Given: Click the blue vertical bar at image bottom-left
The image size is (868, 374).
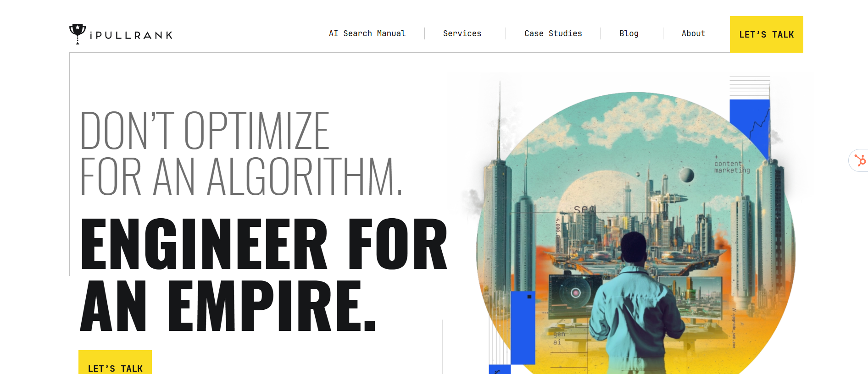Looking at the screenshot, I should click(523, 327).
